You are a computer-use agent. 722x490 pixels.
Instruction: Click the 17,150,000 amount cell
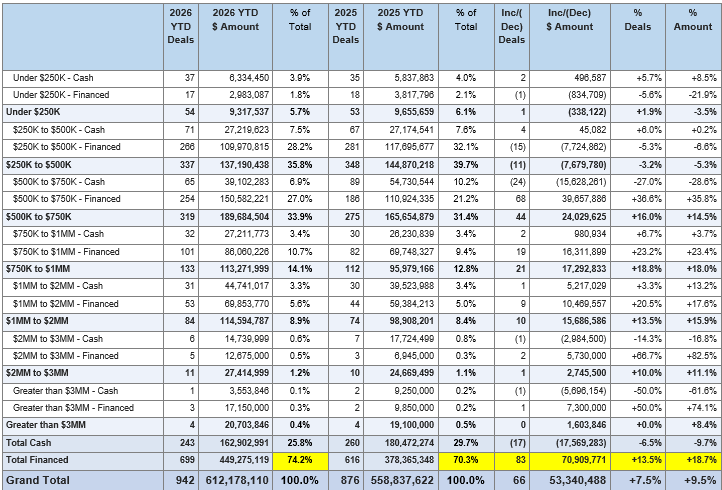pos(235,409)
